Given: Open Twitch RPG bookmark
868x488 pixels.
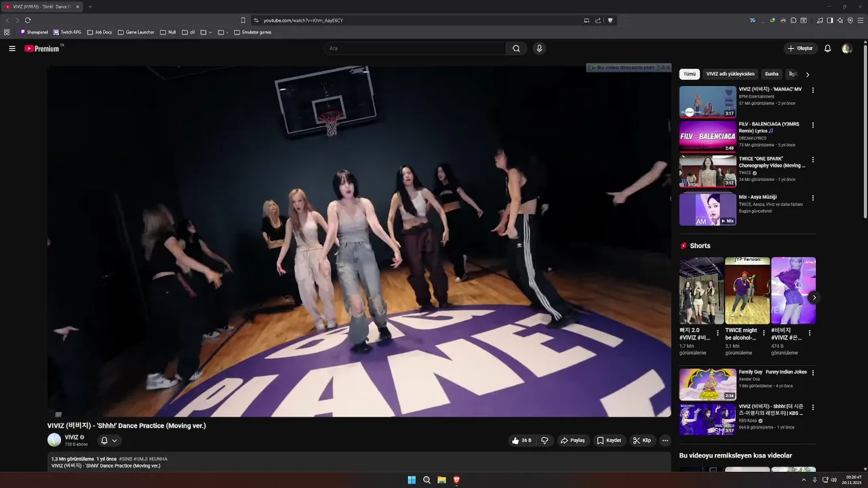Looking at the screenshot, I should point(67,33).
